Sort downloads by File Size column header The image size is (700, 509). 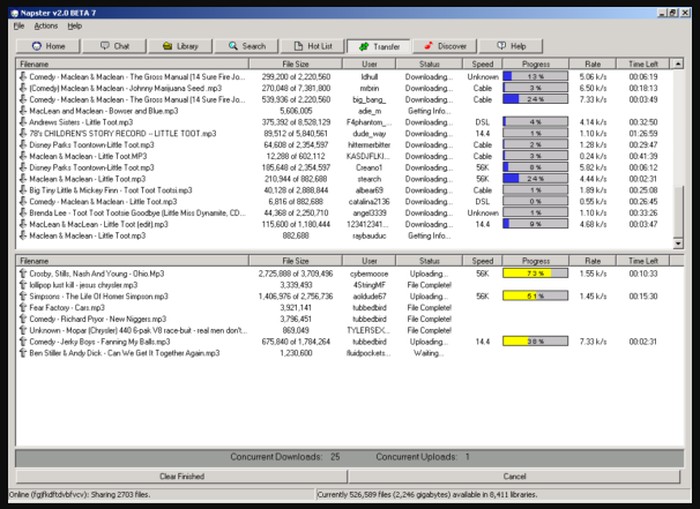(x=296, y=64)
